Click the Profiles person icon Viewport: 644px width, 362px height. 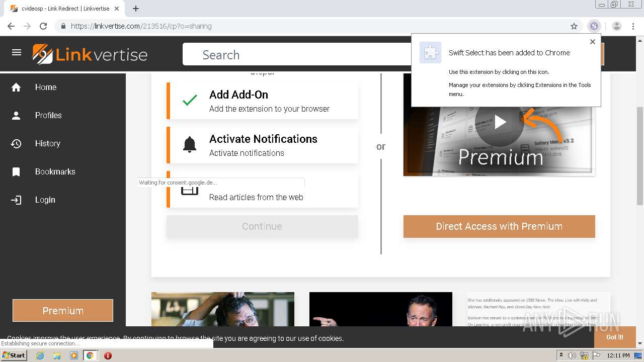(x=16, y=116)
